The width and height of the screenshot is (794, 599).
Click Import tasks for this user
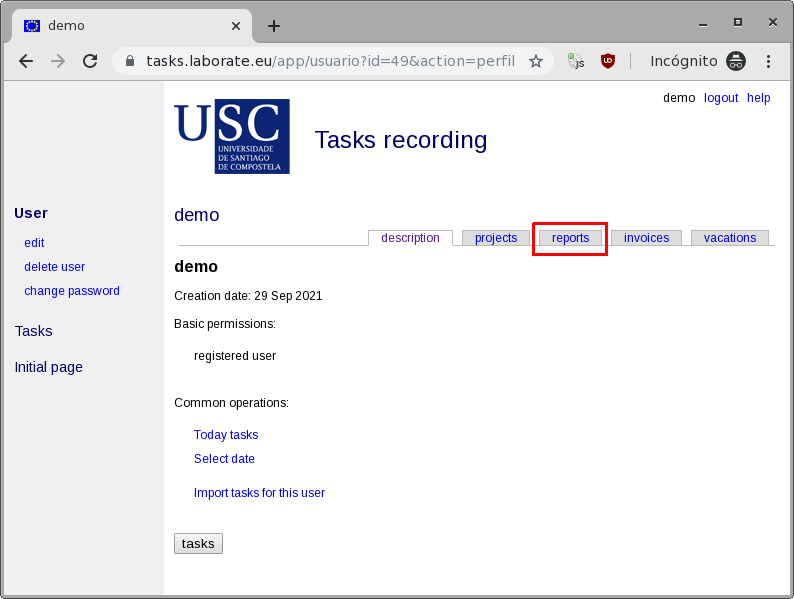[259, 493]
